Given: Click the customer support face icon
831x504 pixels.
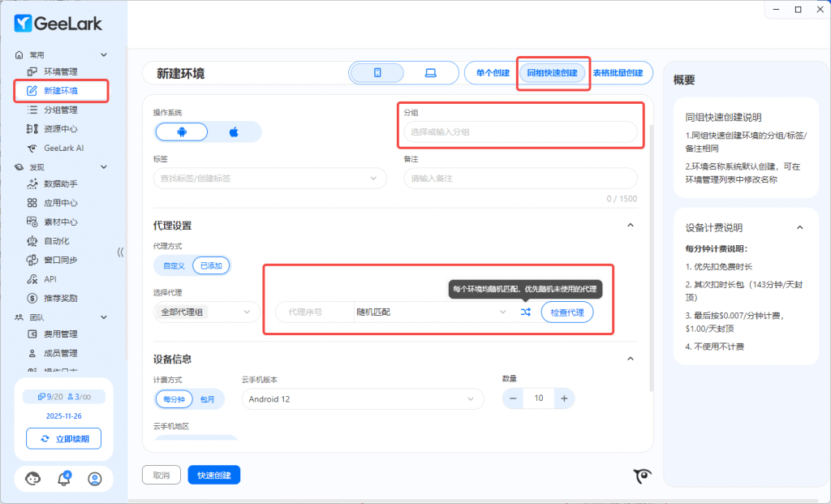Looking at the screenshot, I should (x=33, y=478).
